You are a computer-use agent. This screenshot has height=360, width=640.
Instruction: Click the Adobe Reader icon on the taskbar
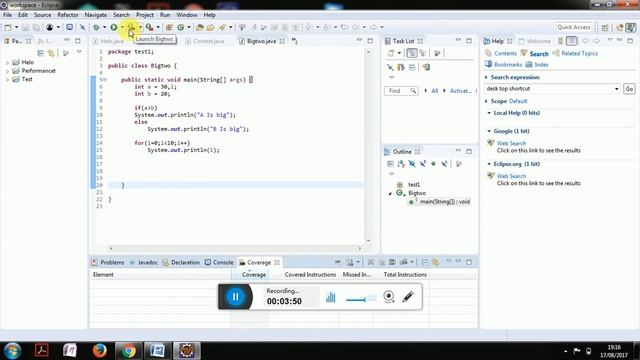click(x=42, y=350)
